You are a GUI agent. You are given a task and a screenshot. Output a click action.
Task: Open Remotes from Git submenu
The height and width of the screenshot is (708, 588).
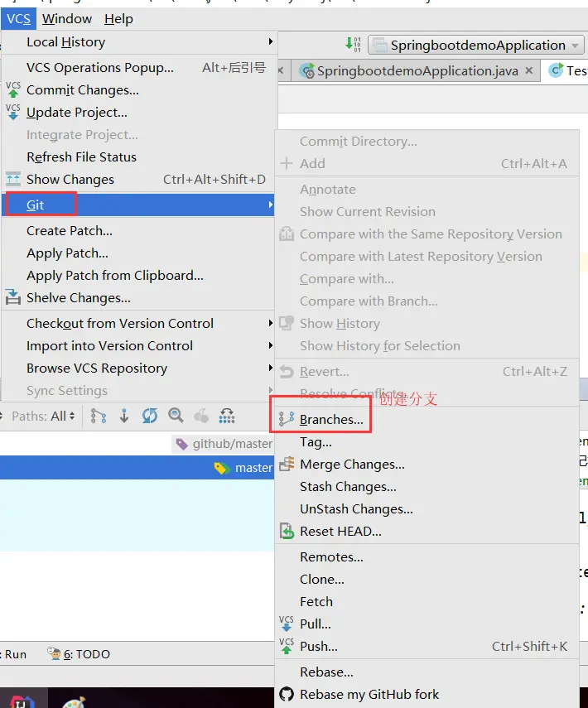click(427, 557)
